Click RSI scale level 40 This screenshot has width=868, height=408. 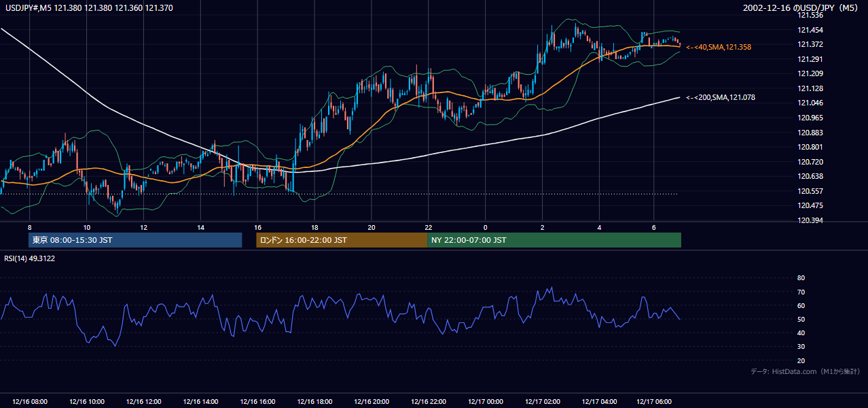801,333
